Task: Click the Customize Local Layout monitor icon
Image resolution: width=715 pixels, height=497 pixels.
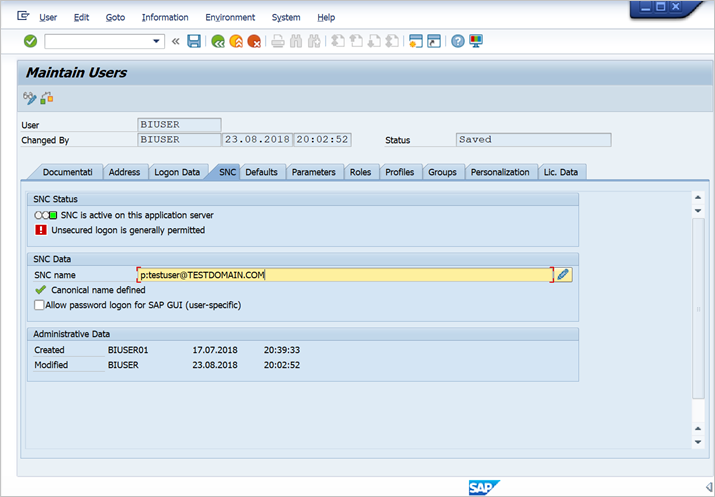Action: [x=476, y=41]
